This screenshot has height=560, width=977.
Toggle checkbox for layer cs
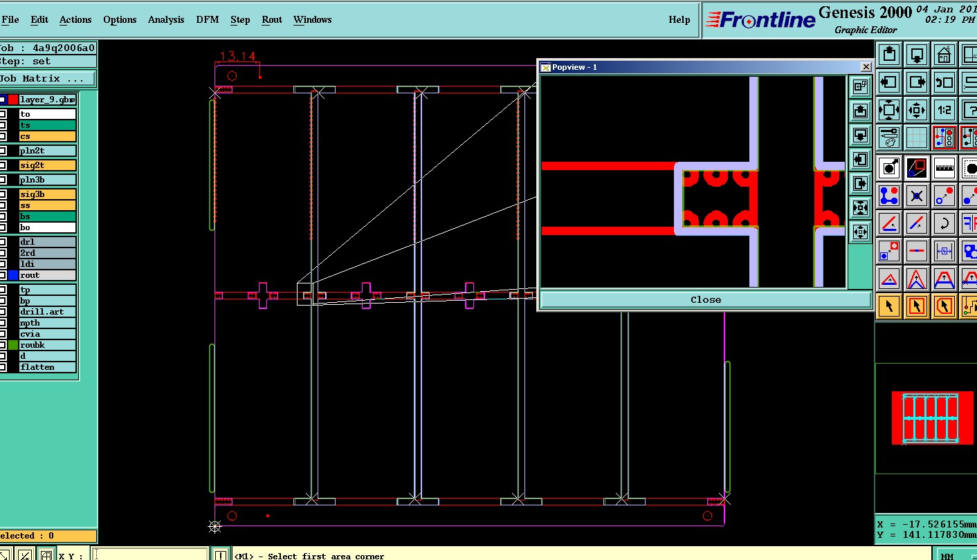point(3,136)
